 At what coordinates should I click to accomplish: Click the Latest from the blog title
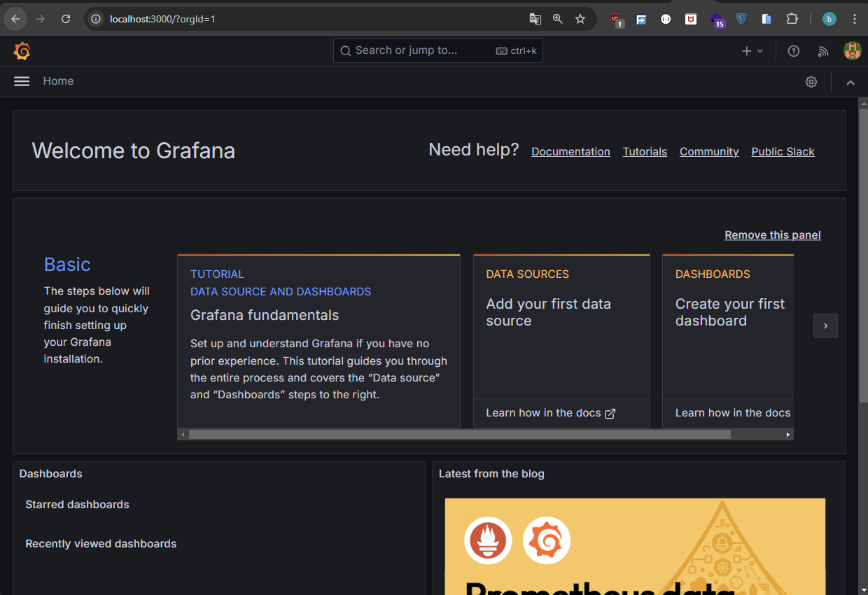[491, 474]
